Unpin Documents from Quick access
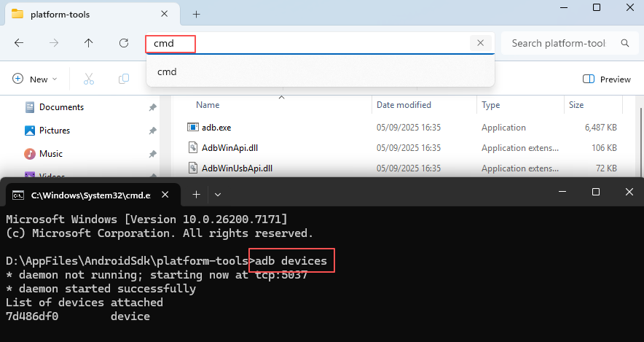Image resolution: width=644 pixels, height=342 pixels. tap(152, 107)
